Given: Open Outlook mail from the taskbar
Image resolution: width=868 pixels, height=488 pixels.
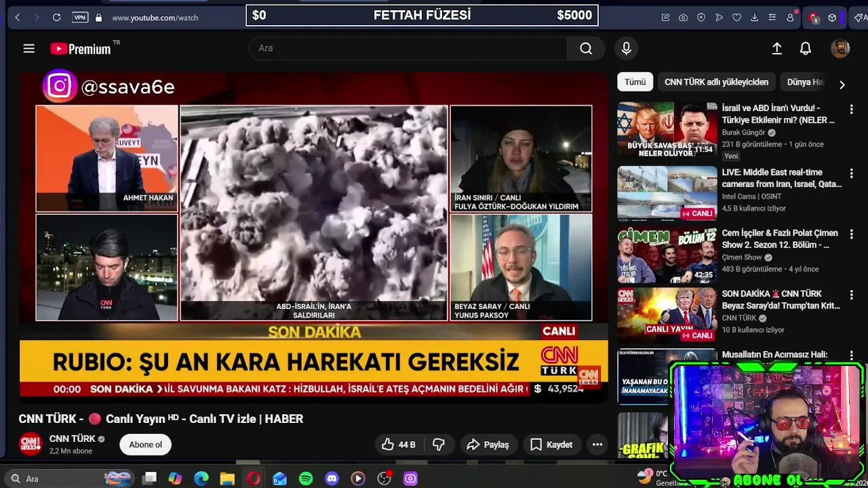Looking at the screenshot, I should coord(279,479).
